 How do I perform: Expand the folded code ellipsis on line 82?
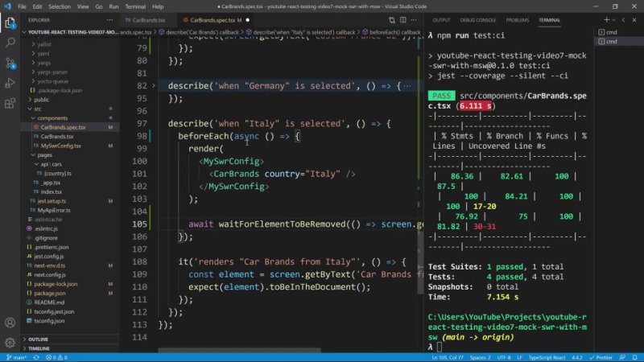click(407, 86)
